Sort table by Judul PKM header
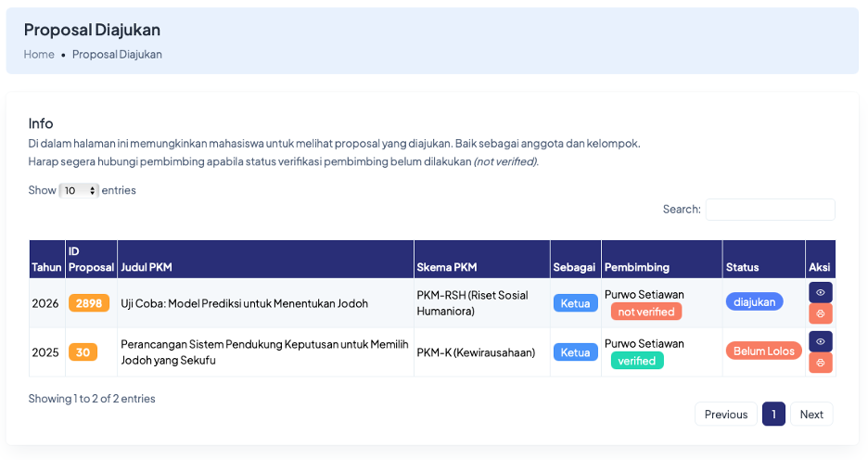Viewport: 868px width, 460px height. click(x=266, y=259)
